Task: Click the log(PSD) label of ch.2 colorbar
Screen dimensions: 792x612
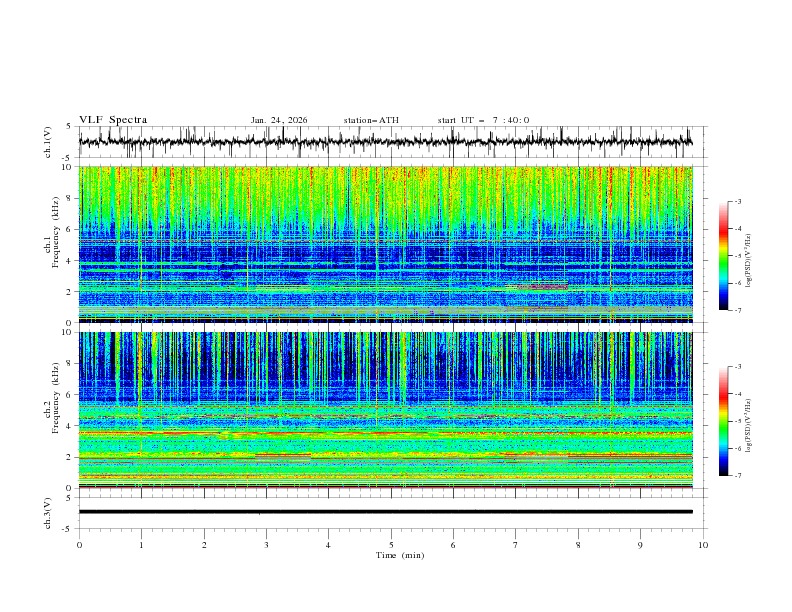Action: (749, 426)
